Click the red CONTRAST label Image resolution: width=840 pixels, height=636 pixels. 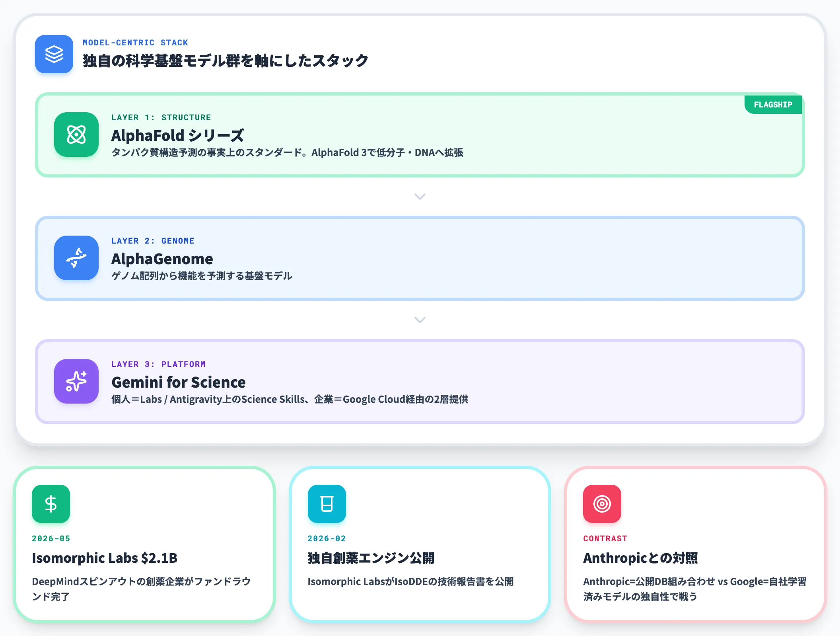tap(605, 538)
